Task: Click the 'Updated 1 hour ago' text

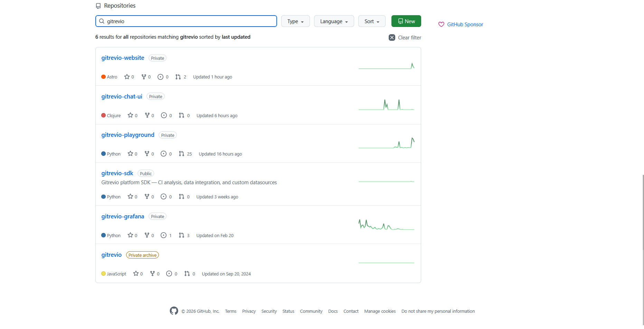Action: (x=212, y=77)
